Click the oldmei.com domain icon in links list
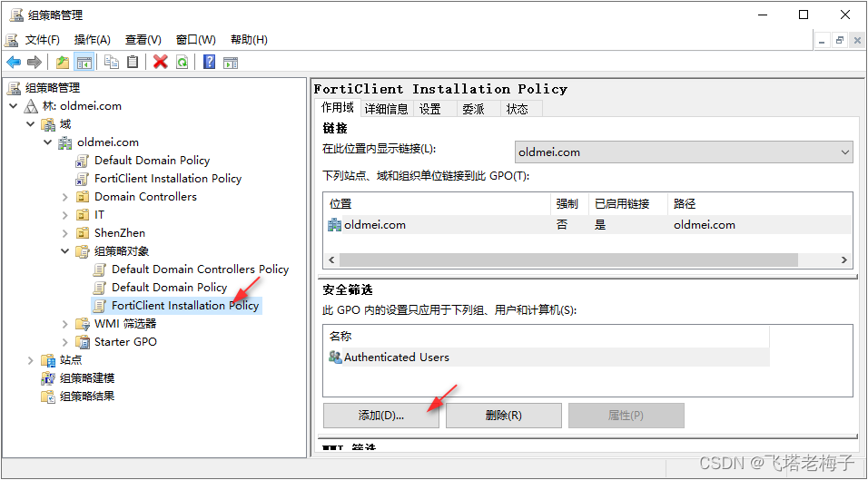This screenshot has width=868, height=480. (334, 224)
